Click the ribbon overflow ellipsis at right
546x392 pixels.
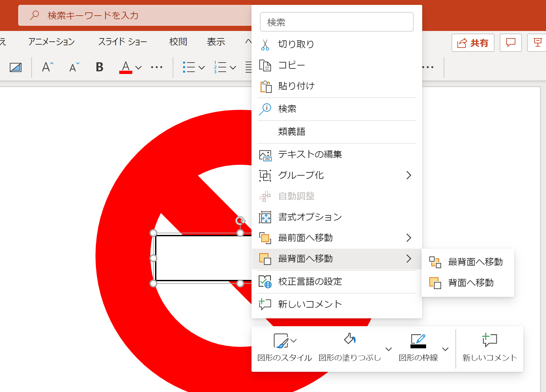click(x=428, y=67)
